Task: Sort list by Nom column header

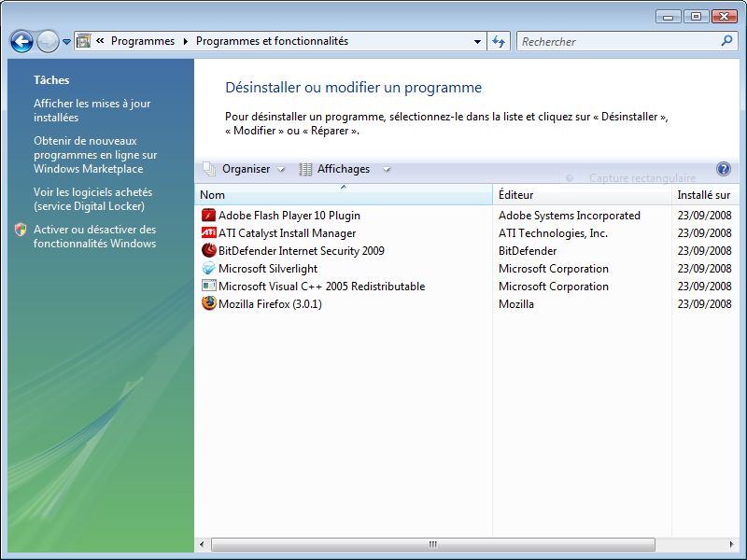Action: tap(343, 195)
